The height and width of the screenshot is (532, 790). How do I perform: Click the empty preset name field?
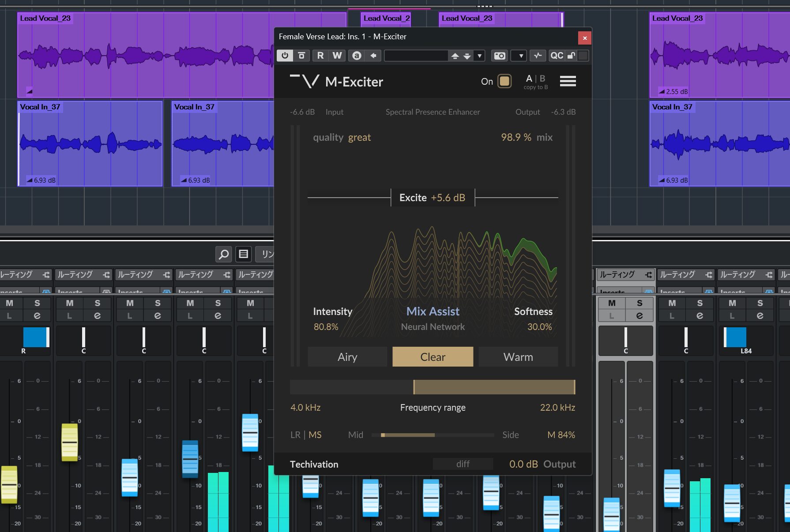416,56
